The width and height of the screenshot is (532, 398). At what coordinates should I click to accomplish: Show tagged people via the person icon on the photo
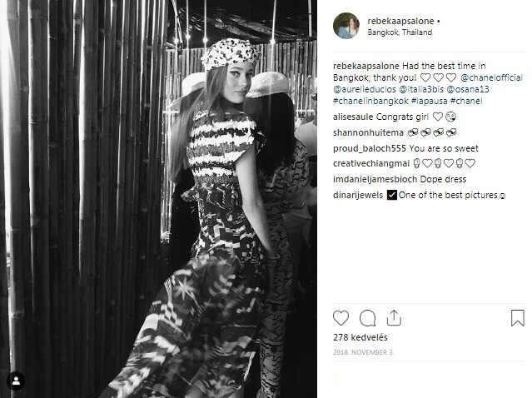click(x=16, y=381)
